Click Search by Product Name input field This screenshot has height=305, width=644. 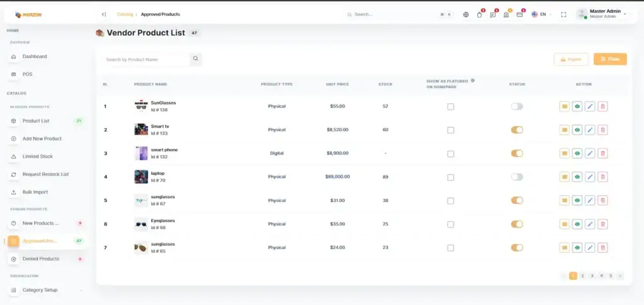point(146,60)
